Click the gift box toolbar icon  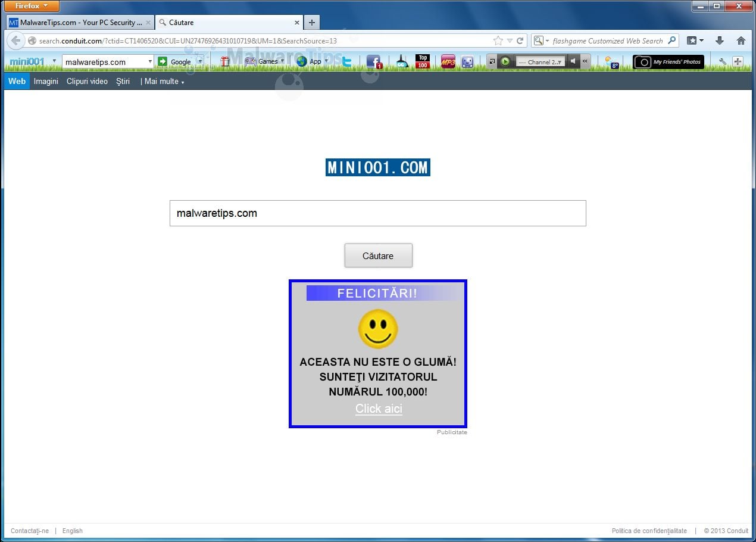tap(225, 61)
